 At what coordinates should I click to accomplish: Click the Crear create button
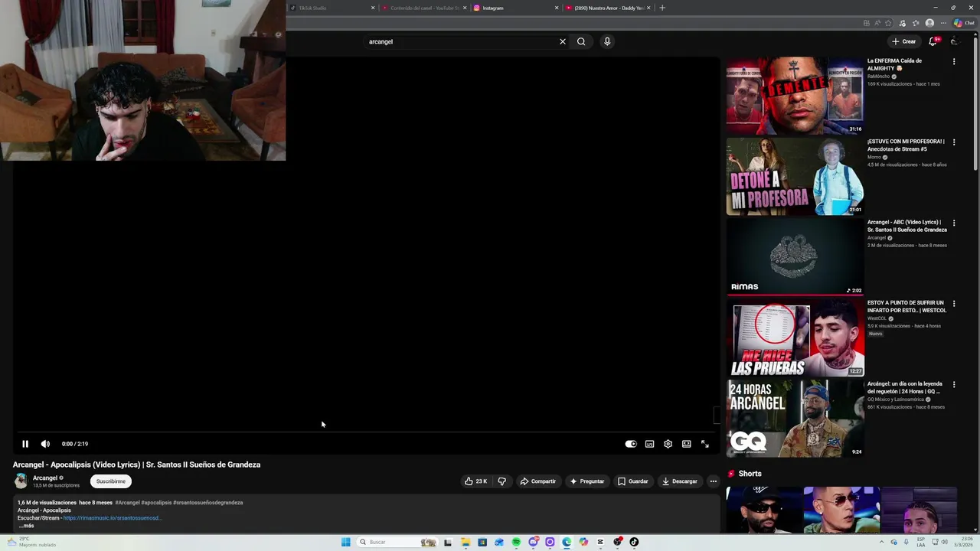903,41
